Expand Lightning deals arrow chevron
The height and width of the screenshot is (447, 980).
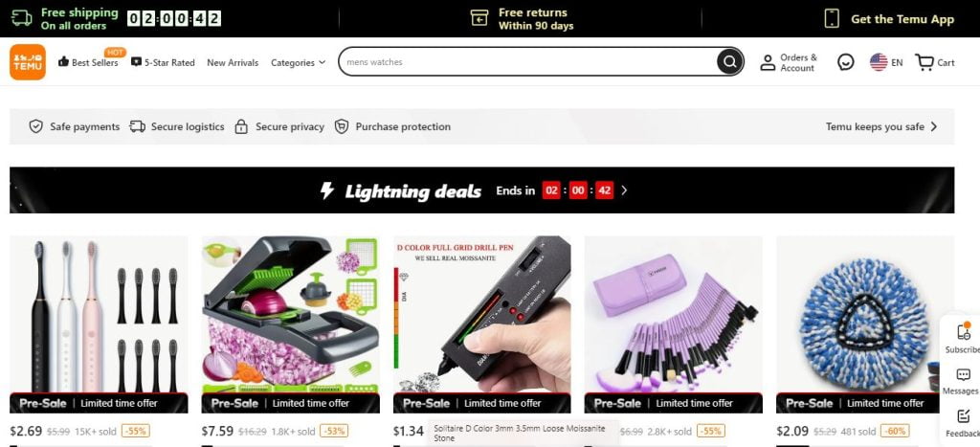pos(624,190)
